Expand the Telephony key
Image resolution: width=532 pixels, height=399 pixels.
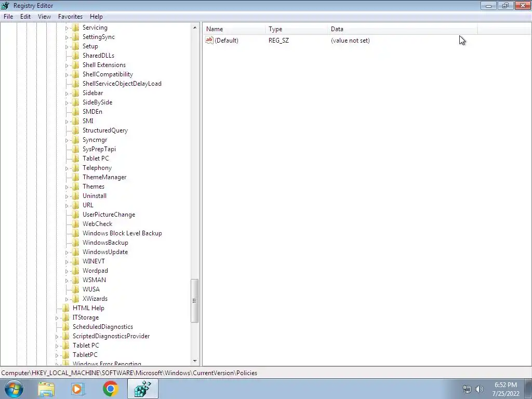pos(66,168)
